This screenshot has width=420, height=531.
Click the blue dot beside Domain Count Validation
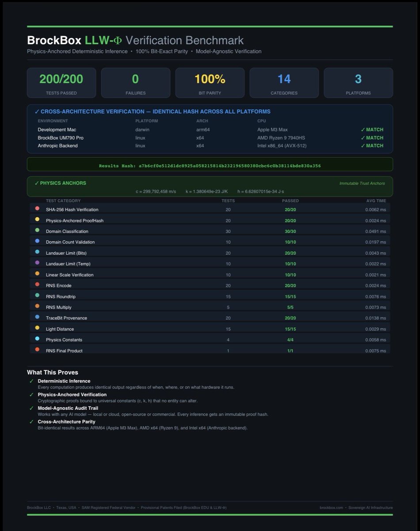(x=37, y=241)
